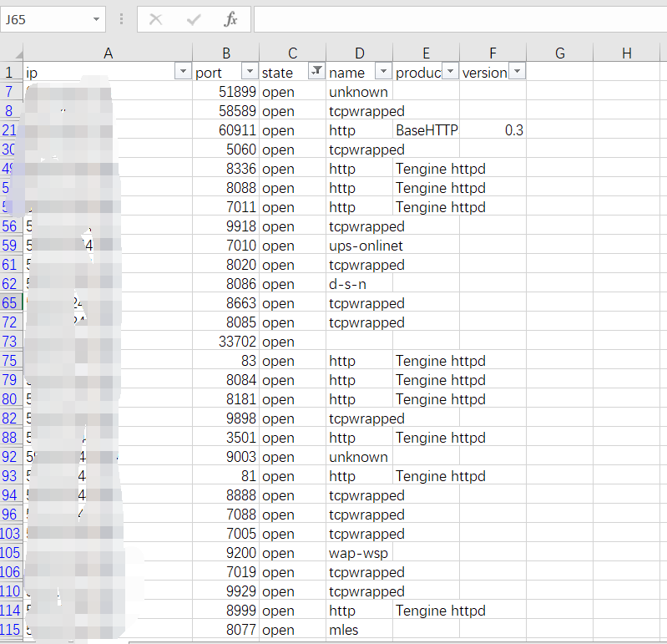Open the active state column filter
This screenshot has height=644, width=667.
point(316,72)
